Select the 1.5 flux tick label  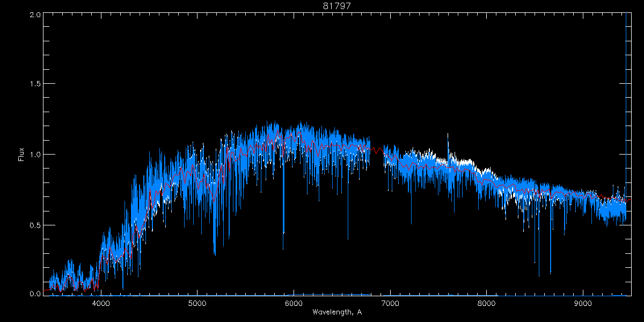(x=35, y=84)
